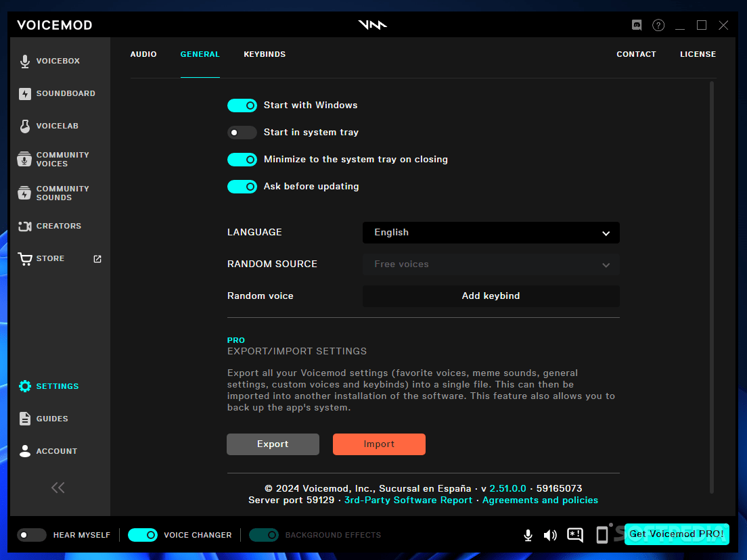Click the Import button
747x560 pixels.
coord(379,444)
